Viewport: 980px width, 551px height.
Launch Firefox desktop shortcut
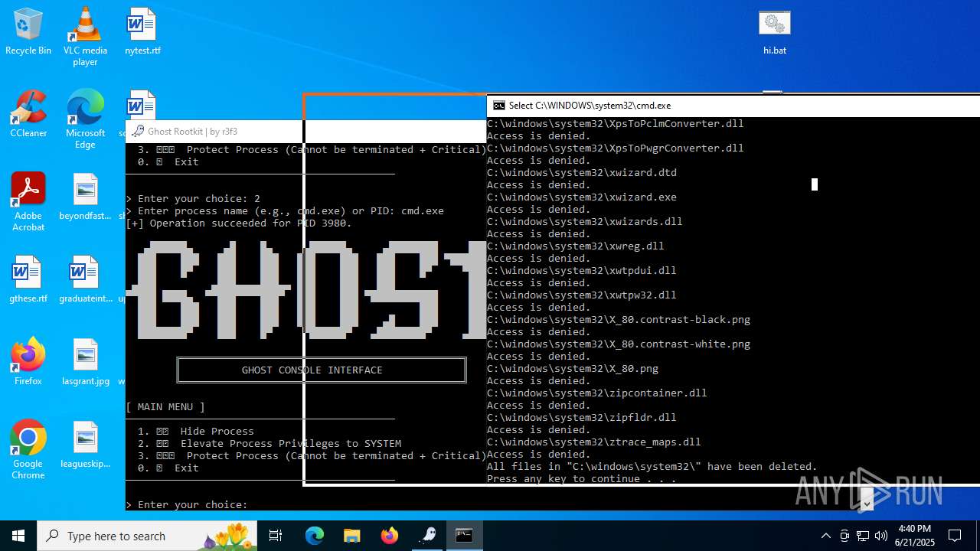[28, 362]
